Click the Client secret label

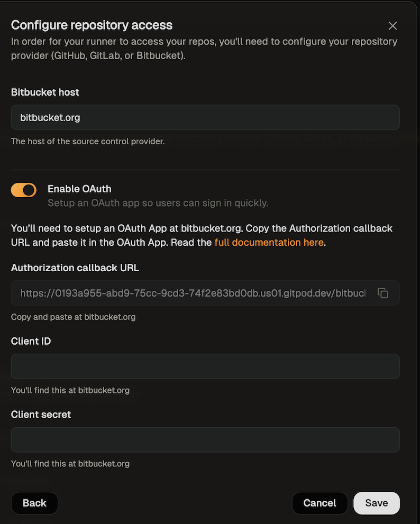point(41,415)
